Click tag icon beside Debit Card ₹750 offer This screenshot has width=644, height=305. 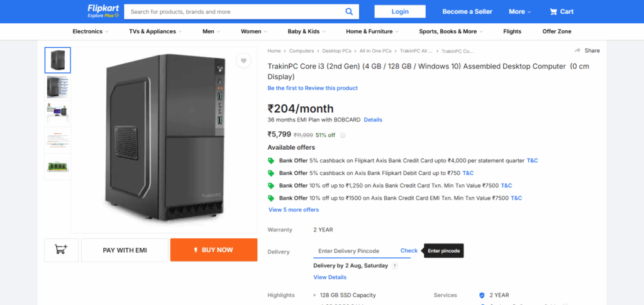click(270, 173)
